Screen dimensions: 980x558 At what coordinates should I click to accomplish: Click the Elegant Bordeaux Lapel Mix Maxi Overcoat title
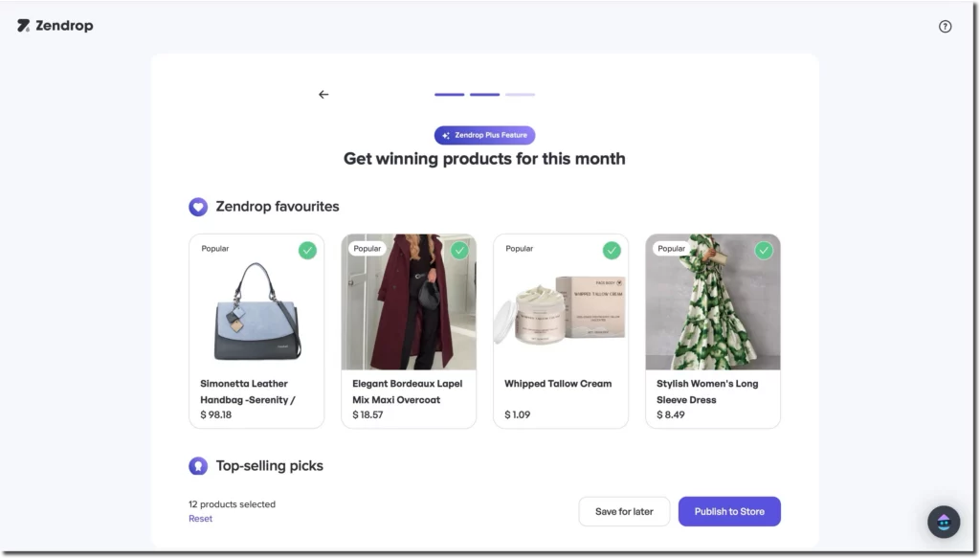click(408, 391)
